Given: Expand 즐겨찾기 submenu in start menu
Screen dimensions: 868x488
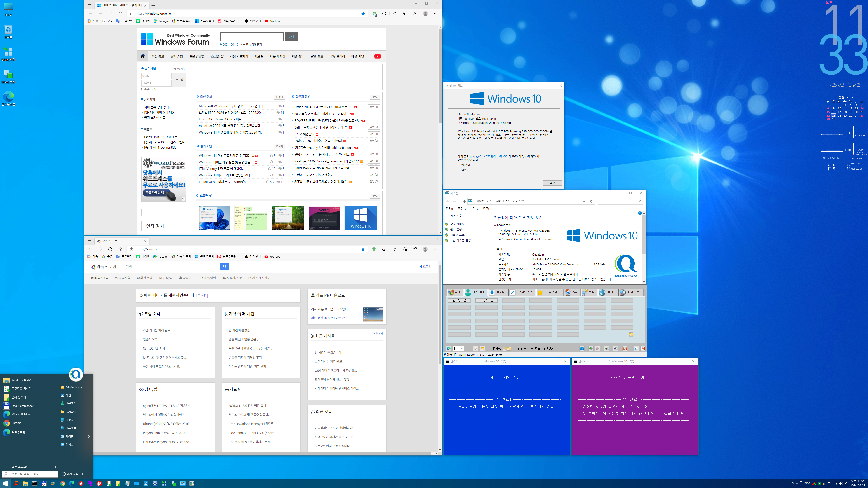Looking at the screenshot, I should tap(89, 412).
